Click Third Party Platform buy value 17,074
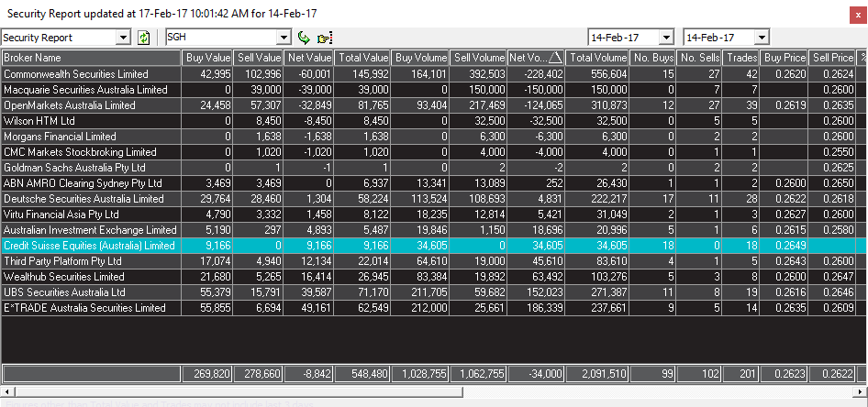868x407 pixels. (x=207, y=261)
